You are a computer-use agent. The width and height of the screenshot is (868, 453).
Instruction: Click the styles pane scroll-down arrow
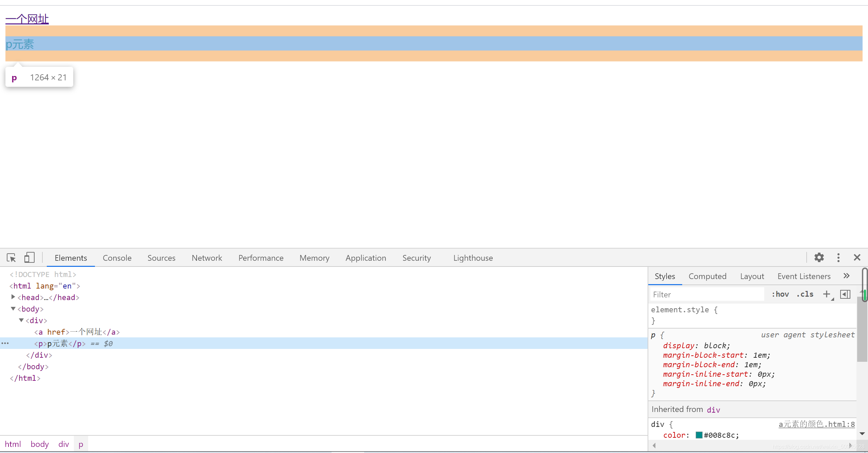click(862, 434)
